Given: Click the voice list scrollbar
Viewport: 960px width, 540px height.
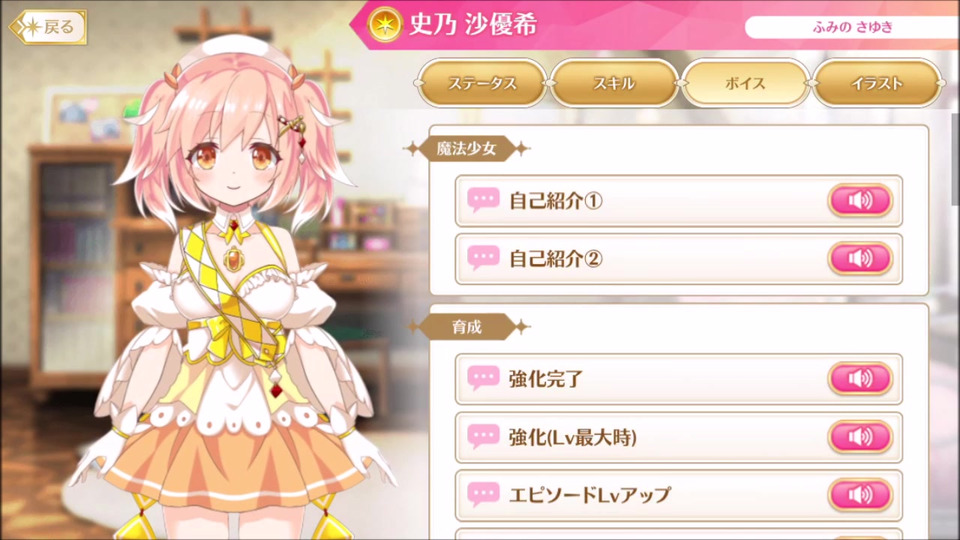Looking at the screenshot, I should point(955,159).
